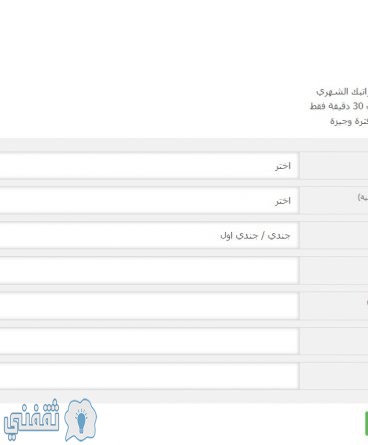The image size is (368, 445).
Task: Click the label cell beside the last empty field
Action: click(334, 376)
